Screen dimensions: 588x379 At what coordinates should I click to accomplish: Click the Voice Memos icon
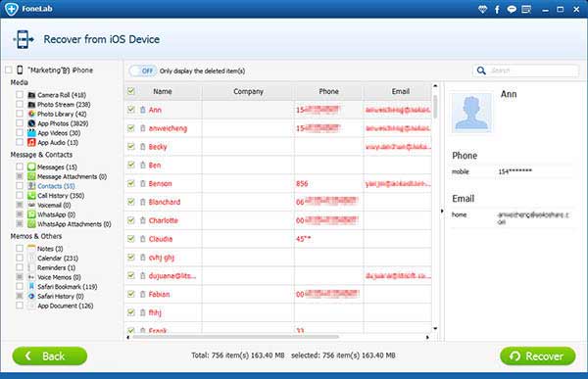(31, 277)
